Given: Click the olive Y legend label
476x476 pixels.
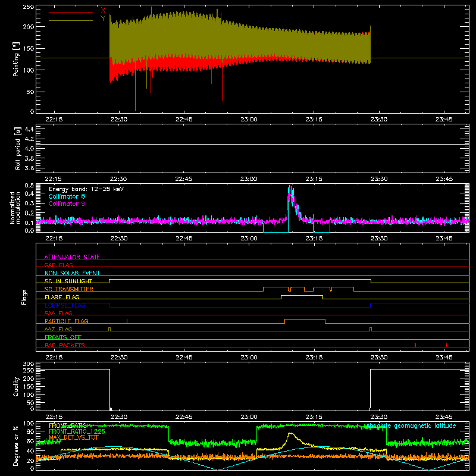Looking at the screenshot, I should point(103,18).
